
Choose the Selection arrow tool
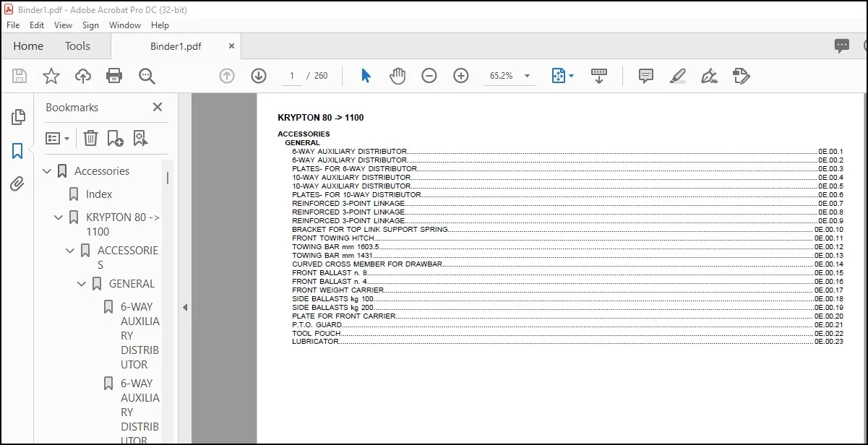[366, 76]
